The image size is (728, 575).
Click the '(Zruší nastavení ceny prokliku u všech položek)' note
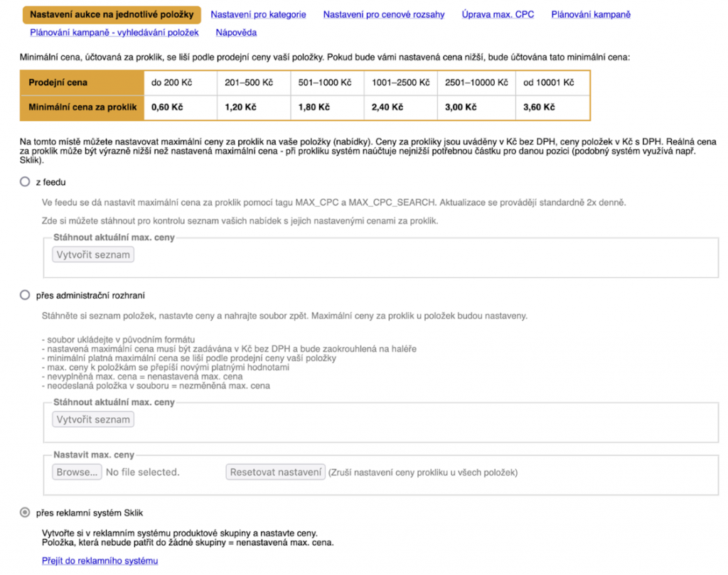tap(423, 473)
